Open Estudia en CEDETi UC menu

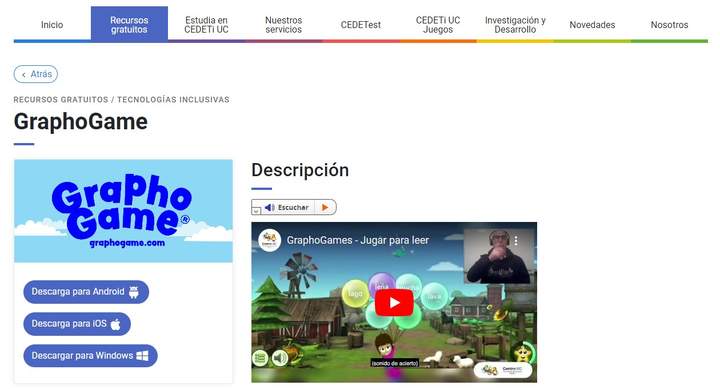[206, 25]
